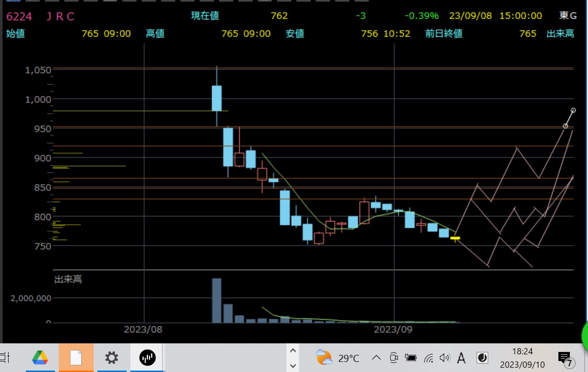
Task: Click the quote time 15:00:00
Action: point(521,16)
